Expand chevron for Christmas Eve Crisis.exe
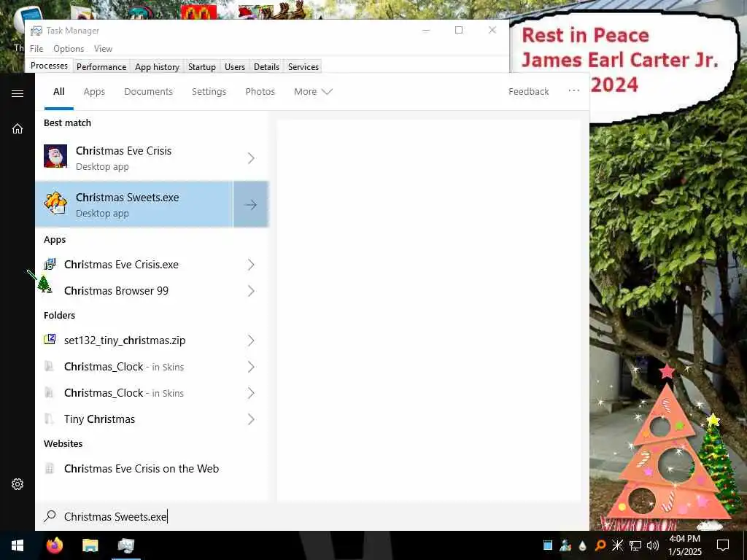 [251, 265]
